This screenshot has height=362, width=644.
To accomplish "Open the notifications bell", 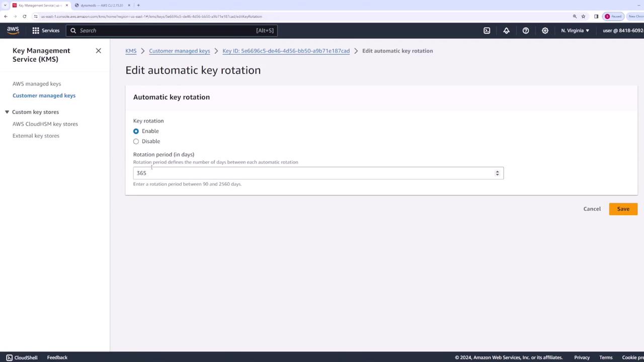I will 506,31.
